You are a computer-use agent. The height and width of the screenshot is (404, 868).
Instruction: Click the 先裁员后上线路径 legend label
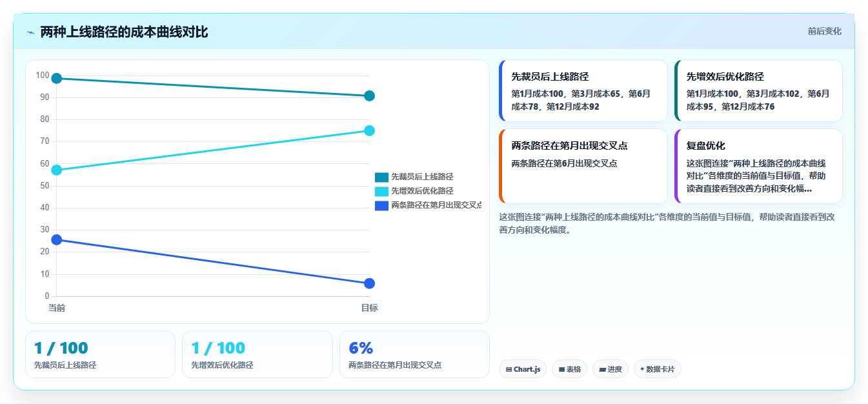[422, 177]
